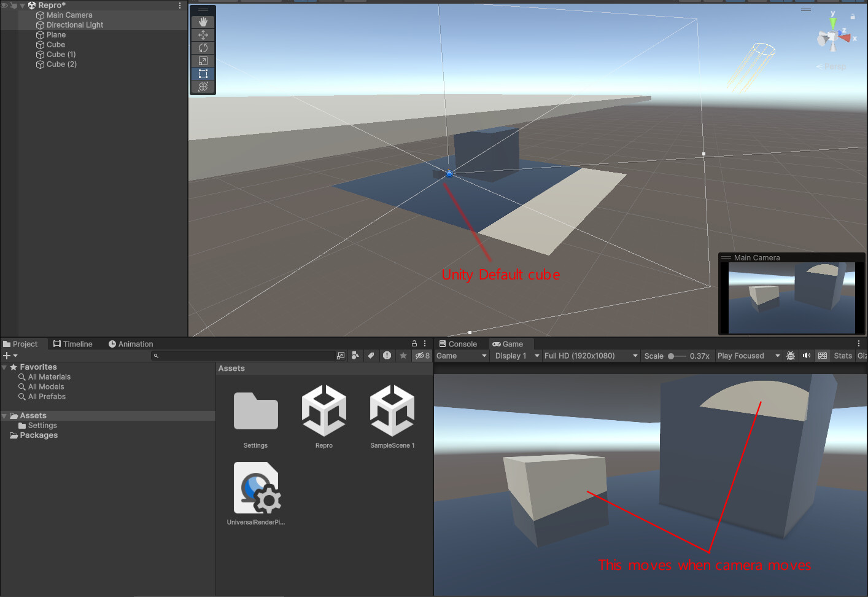Open search by label filter
Image resolution: width=868 pixels, height=597 pixels.
(x=371, y=355)
